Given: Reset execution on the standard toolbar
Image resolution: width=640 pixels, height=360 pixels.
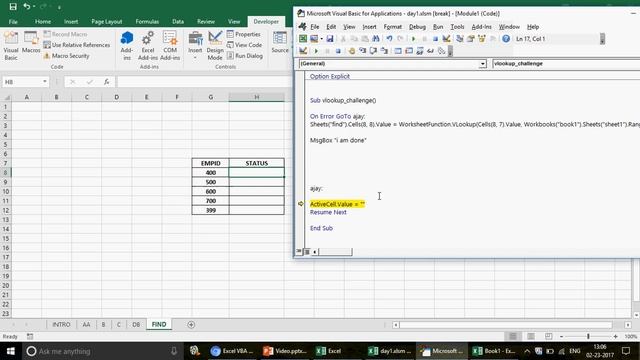Looking at the screenshot, I should pos(436,39).
